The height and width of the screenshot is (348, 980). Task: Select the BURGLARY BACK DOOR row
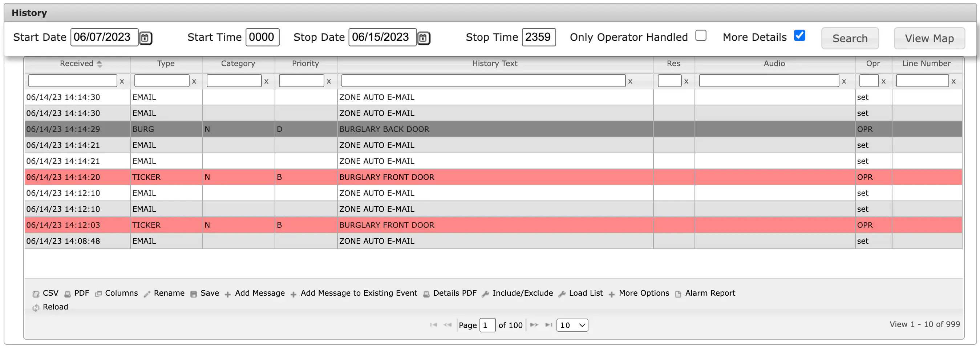coord(493,129)
